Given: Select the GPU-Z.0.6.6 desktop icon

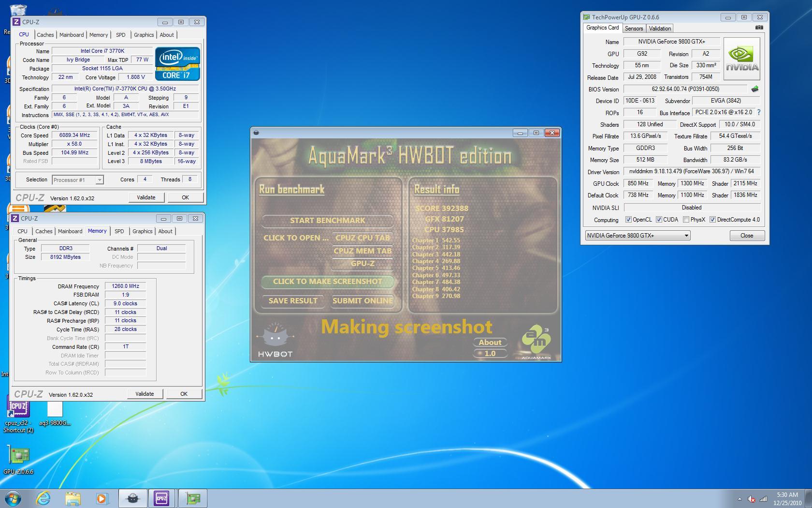Looking at the screenshot, I should click(18, 461).
